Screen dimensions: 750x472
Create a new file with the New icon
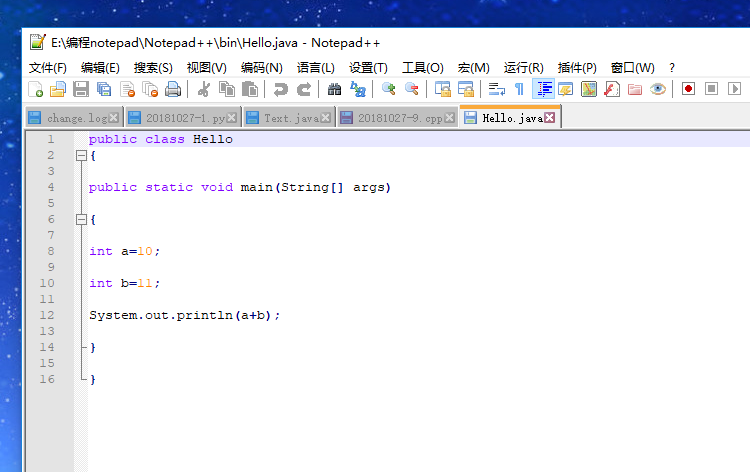click(x=35, y=89)
